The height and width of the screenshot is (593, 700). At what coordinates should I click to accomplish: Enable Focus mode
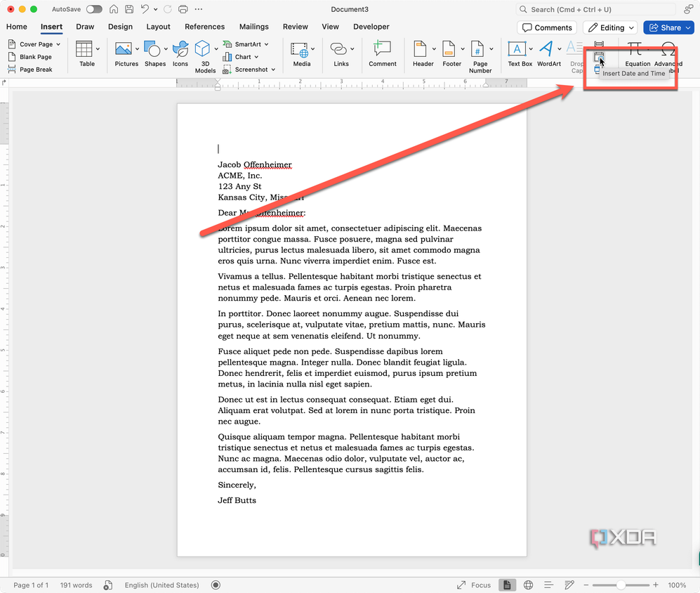pos(474,585)
